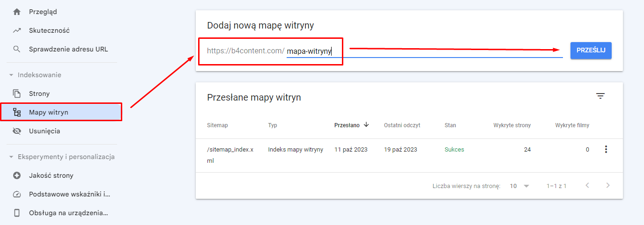Click the 1–1 z 1 pagination text

[x=556, y=186]
